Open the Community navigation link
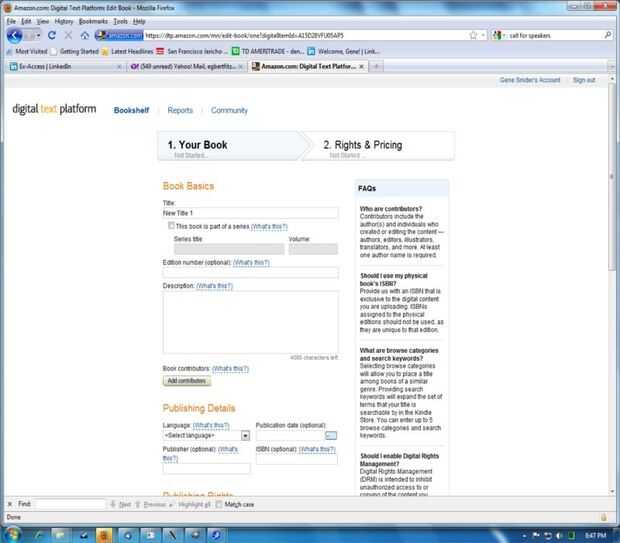Screen dimensions: 620x543 (x=229, y=110)
